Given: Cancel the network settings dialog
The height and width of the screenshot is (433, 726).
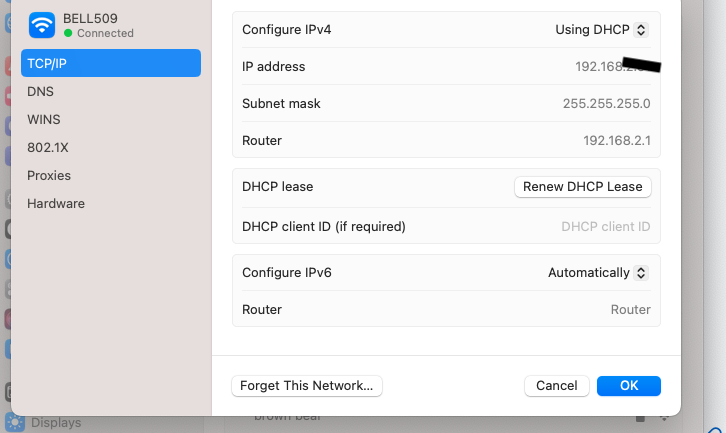Looking at the screenshot, I should [x=557, y=385].
